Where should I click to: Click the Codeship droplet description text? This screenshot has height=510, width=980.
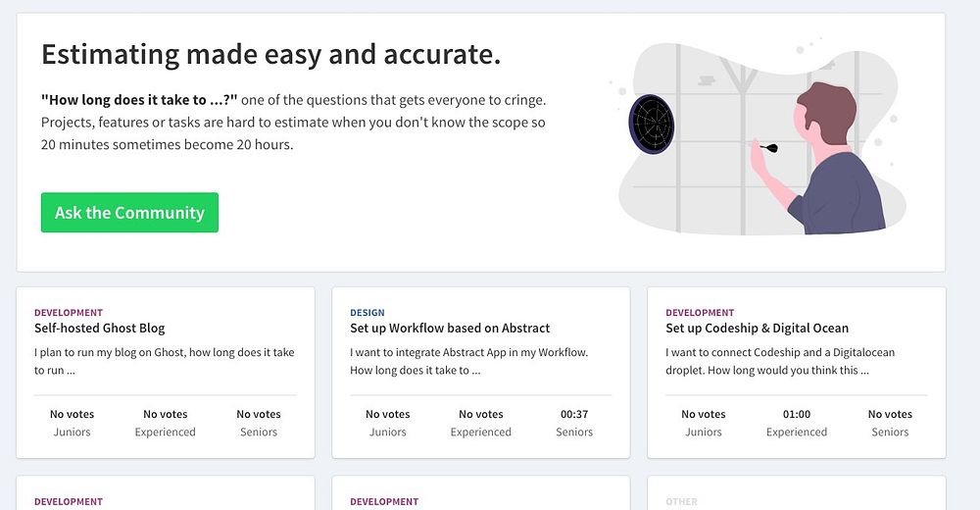click(780, 361)
